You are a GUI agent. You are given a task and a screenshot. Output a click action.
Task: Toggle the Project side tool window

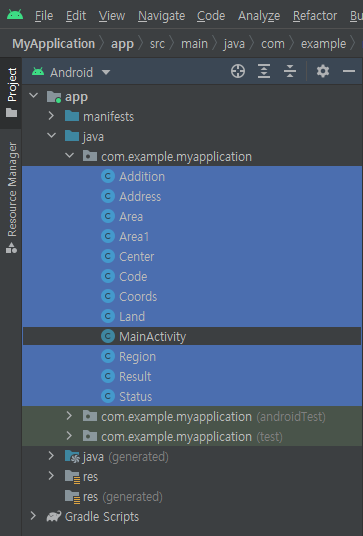[12, 93]
